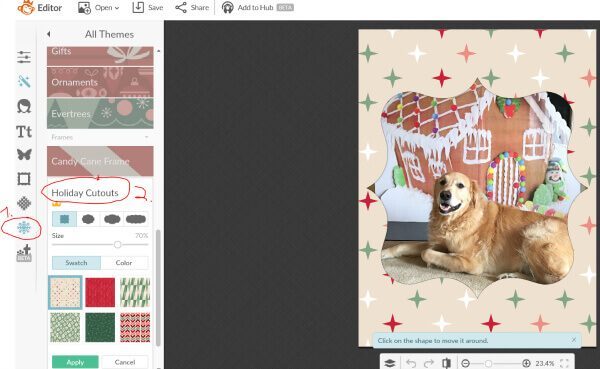Select the red textured swatch
This screenshot has height=369, width=600.
click(100, 292)
